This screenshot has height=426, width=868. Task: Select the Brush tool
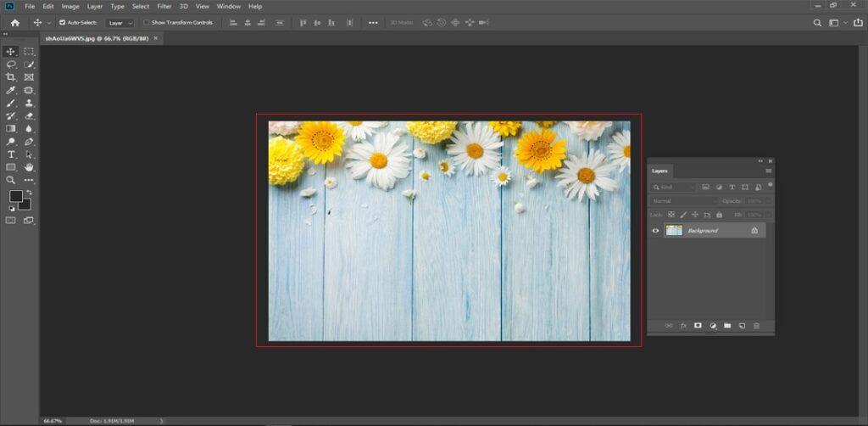tap(10, 103)
